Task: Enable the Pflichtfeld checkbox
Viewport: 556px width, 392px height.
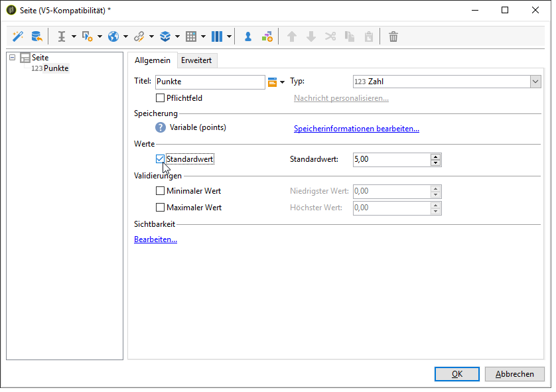Action: pos(161,98)
